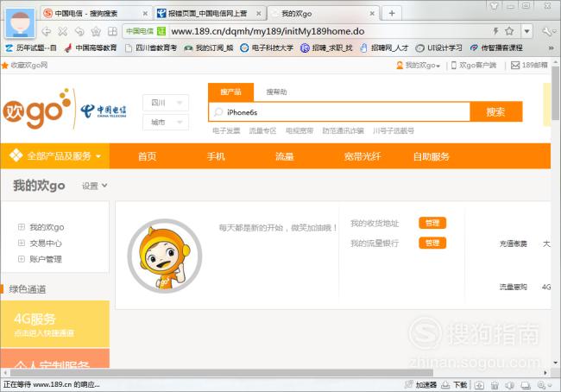This screenshot has width=561, height=392.
Task: Click the 流量专区 hot search link
Action: [262, 131]
